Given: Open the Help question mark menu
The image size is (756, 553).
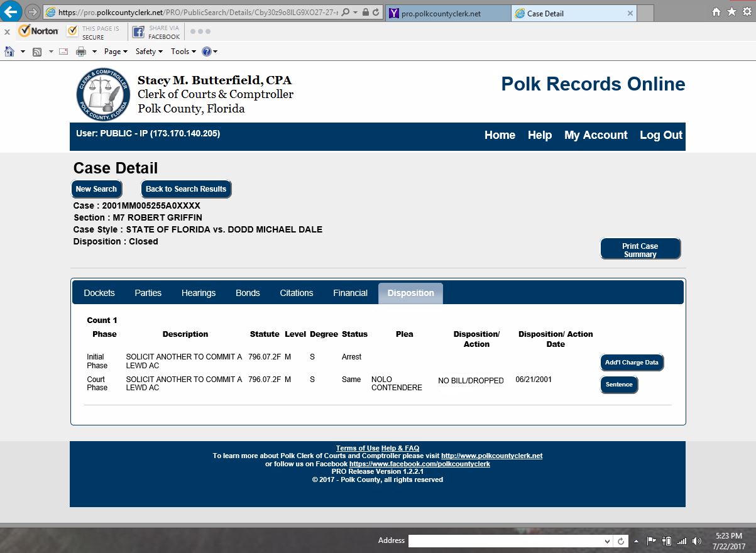Looking at the screenshot, I should click(x=209, y=52).
